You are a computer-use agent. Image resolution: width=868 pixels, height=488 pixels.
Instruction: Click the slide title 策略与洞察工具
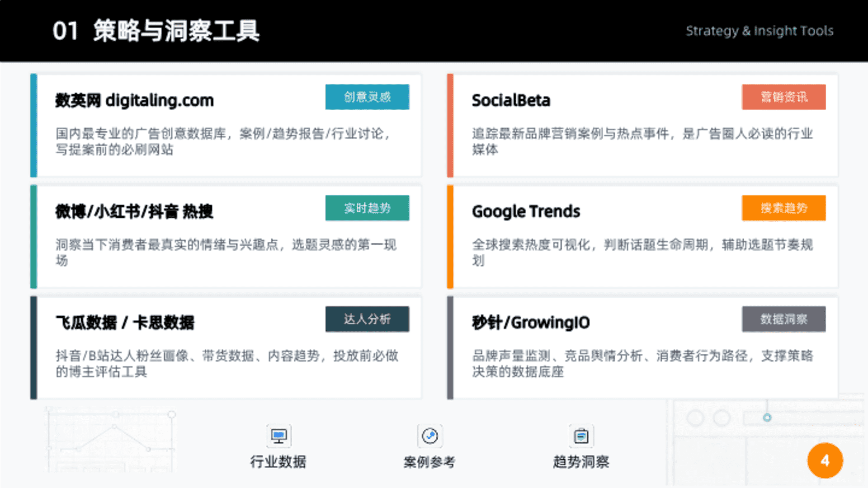pyautogui.click(x=176, y=31)
